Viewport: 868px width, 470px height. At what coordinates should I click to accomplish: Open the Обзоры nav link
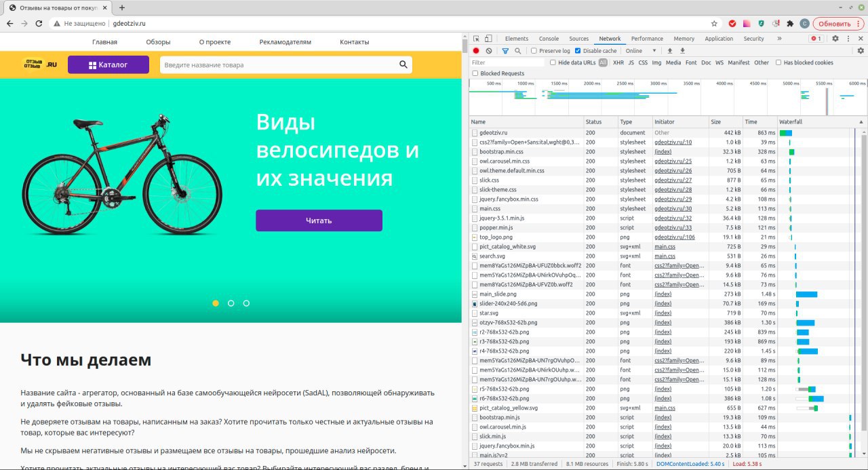158,42
